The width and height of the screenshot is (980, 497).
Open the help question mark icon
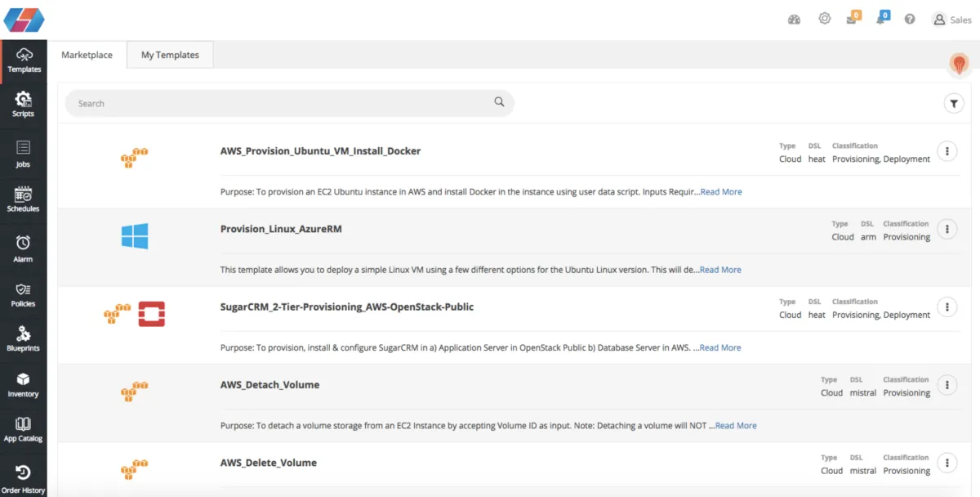pyautogui.click(x=910, y=20)
